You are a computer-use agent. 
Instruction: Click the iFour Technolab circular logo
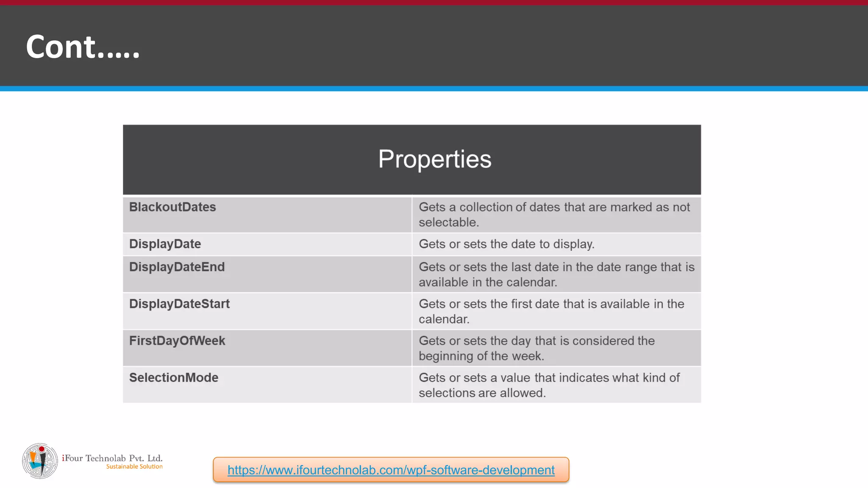point(40,461)
